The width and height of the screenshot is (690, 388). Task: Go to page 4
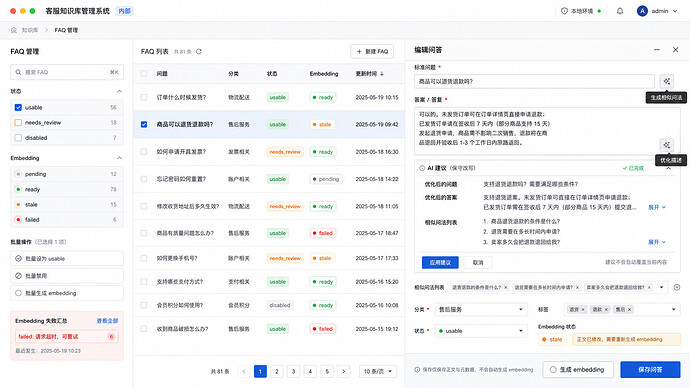pyautogui.click(x=310, y=371)
